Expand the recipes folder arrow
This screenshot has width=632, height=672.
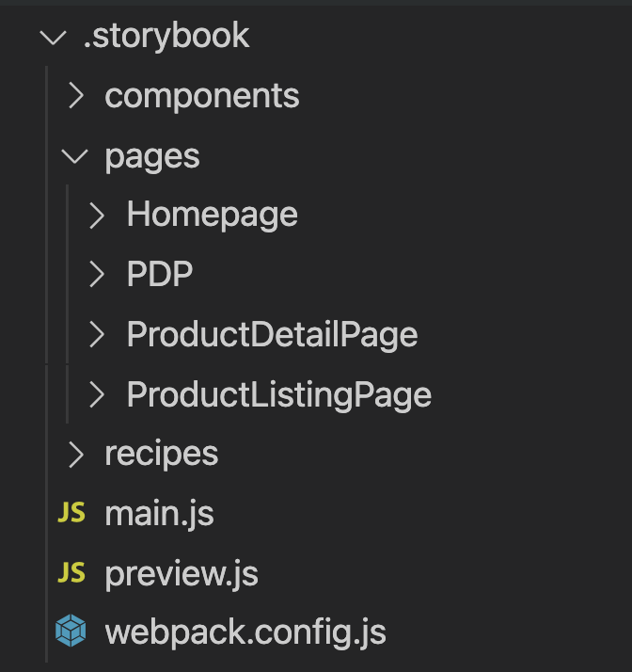pyautogui.click(x=76, y=455)
